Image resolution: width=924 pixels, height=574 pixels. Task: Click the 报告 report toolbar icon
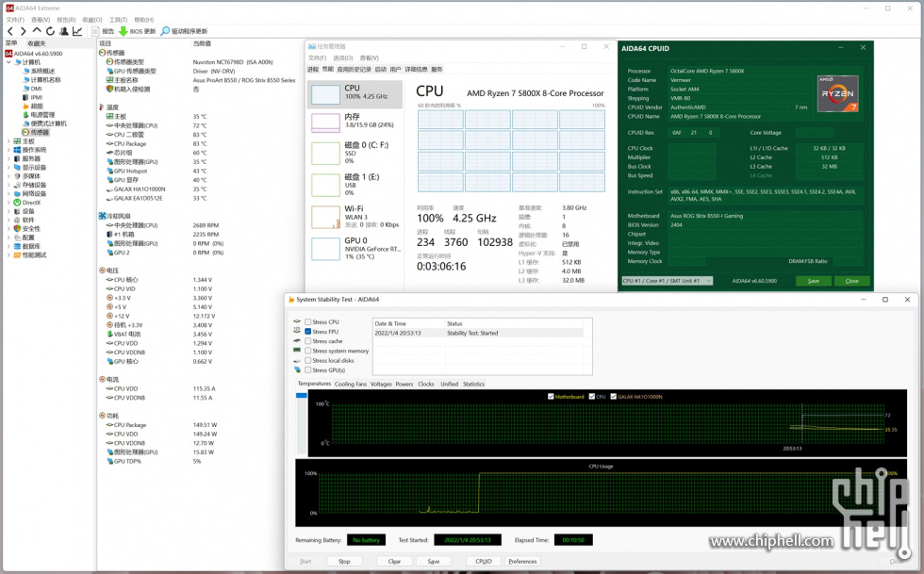tap(95, 31)
